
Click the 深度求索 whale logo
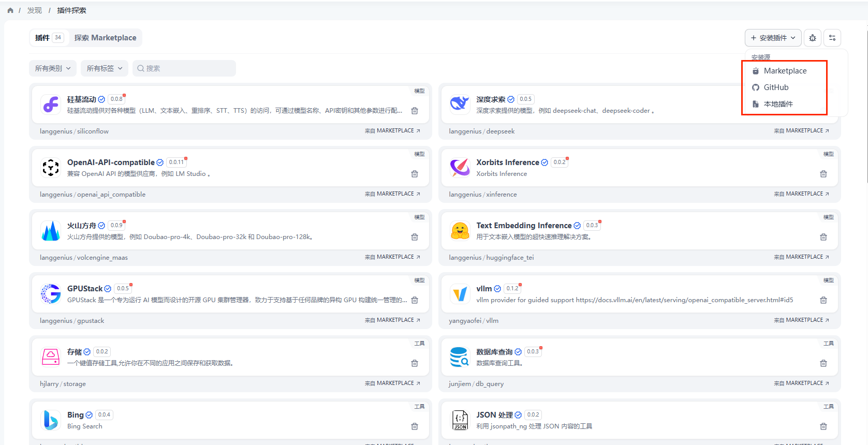point(460,105)
